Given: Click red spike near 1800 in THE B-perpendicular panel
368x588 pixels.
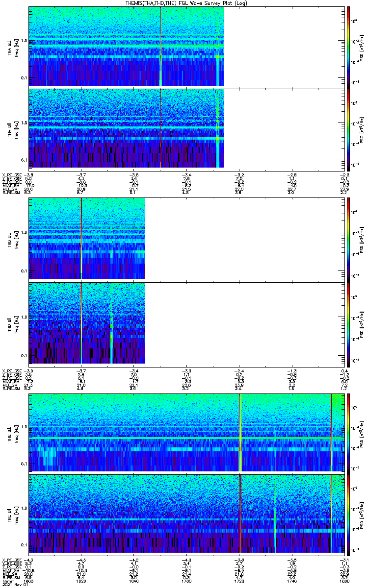Looking at the screenshot, I should pos(332,432).
